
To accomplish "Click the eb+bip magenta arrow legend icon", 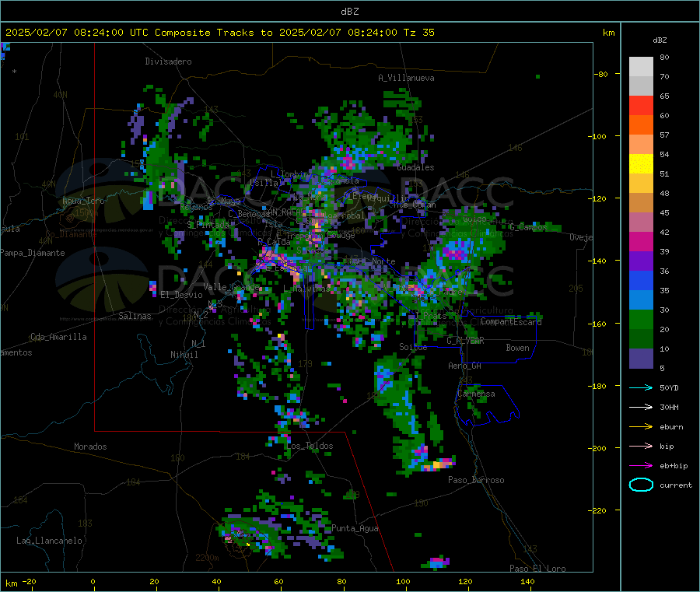I will pos(641,466).
